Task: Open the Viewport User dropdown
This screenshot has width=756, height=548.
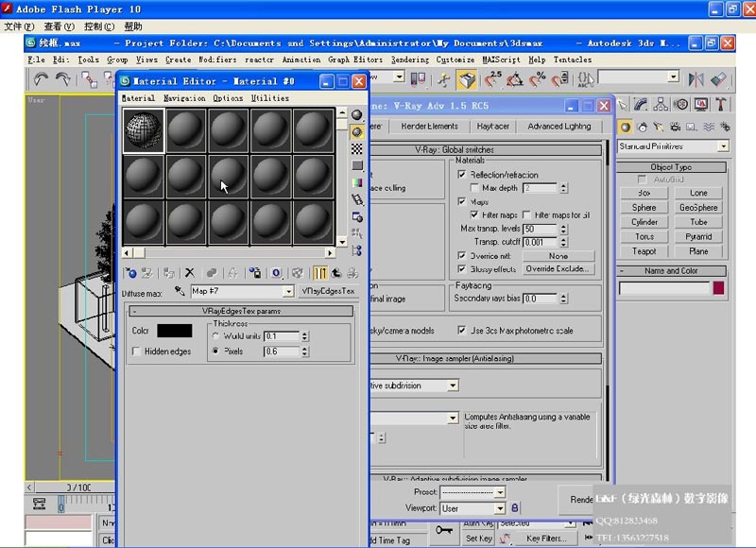Action: click(x=500, y=508)
